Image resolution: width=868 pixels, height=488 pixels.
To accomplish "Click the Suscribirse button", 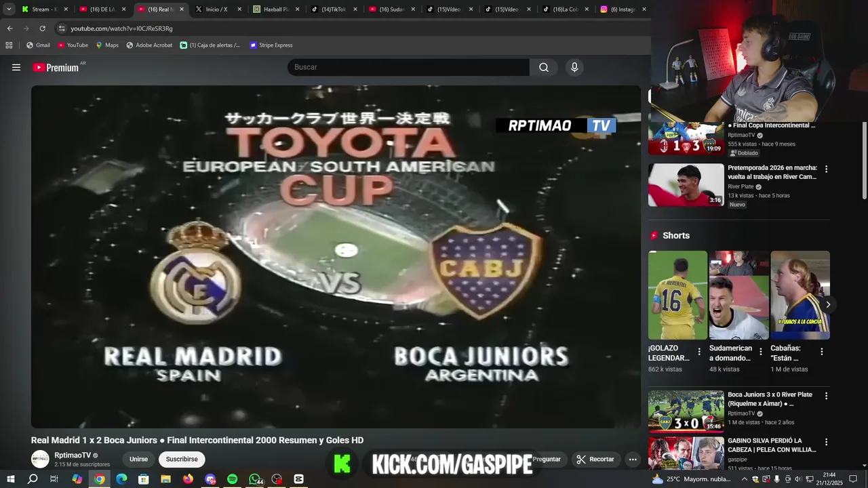I will (182, 459).
